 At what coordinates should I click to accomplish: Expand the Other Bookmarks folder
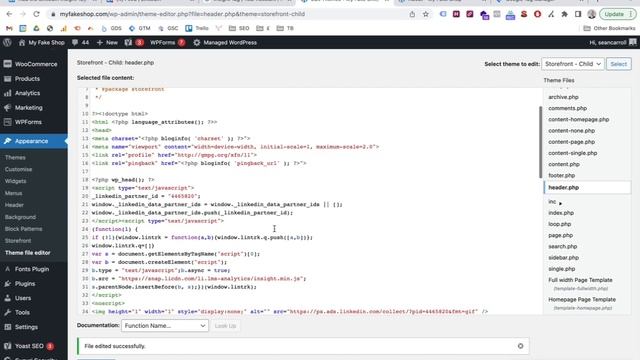(609, 28)
